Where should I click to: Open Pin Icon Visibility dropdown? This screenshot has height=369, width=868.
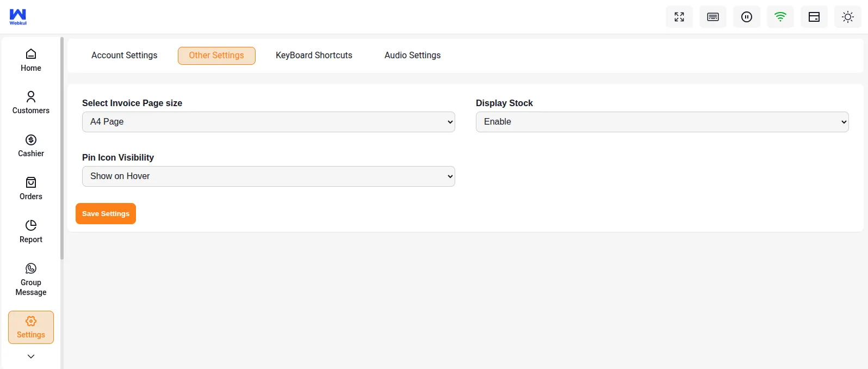[x=269, y=176]
